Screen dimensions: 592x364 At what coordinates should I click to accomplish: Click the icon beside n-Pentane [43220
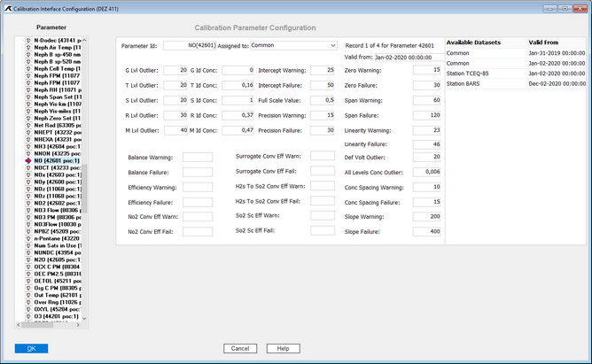tap(28, 239)
